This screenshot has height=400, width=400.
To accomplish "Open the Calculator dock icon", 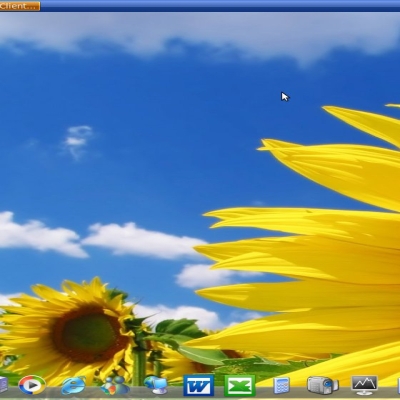I will pos(281,386).
